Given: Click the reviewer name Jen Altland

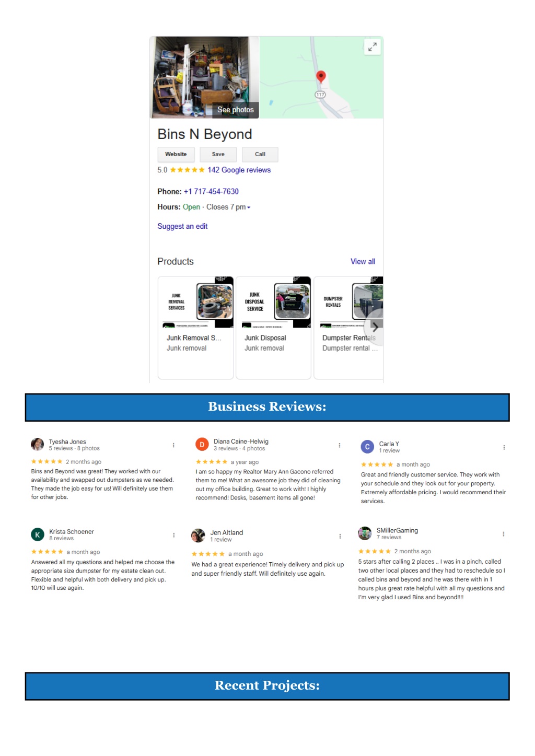Looking at the screenshot, I should [227, 532].
